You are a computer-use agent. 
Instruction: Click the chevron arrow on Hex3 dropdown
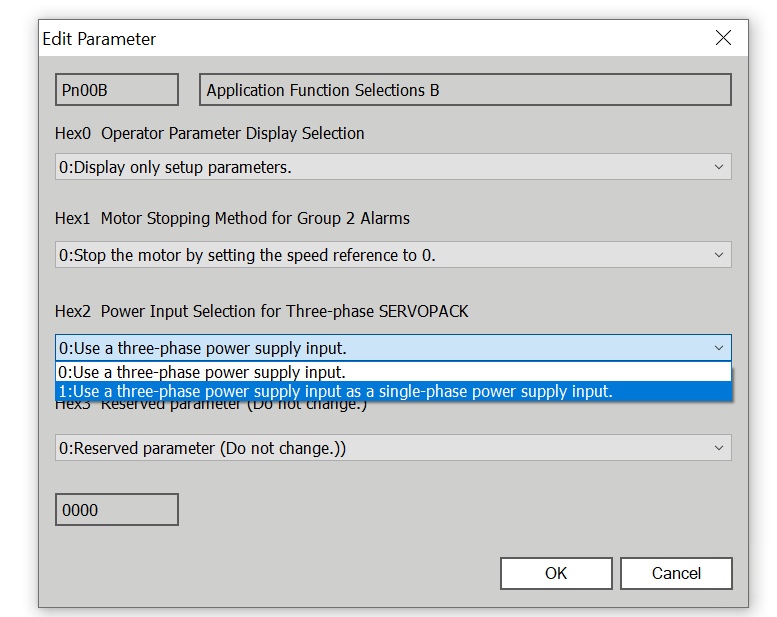[718, 448]
